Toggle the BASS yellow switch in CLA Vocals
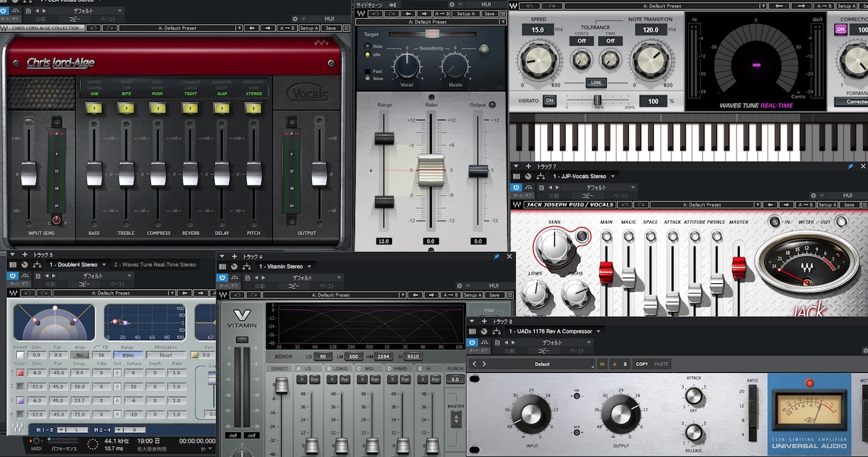 [x=94, y=108]
